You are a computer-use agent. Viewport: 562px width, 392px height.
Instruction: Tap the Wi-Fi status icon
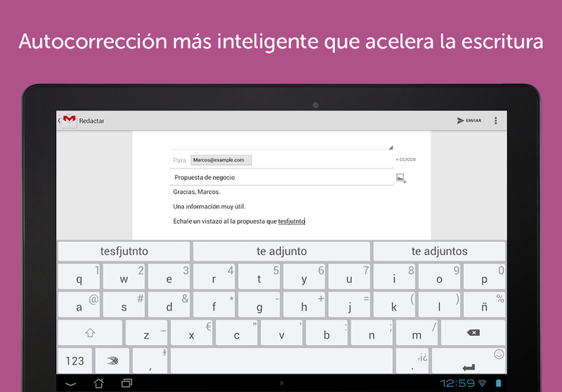coord(483,384)
